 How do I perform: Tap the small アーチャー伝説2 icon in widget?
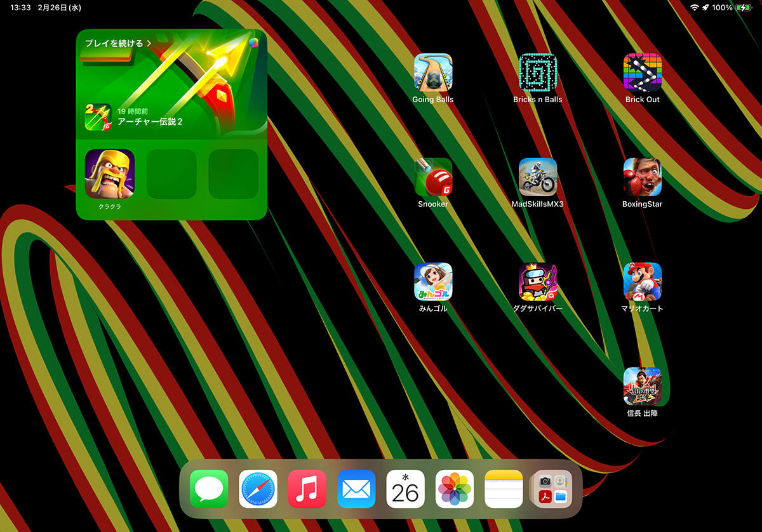pos(98,117)
